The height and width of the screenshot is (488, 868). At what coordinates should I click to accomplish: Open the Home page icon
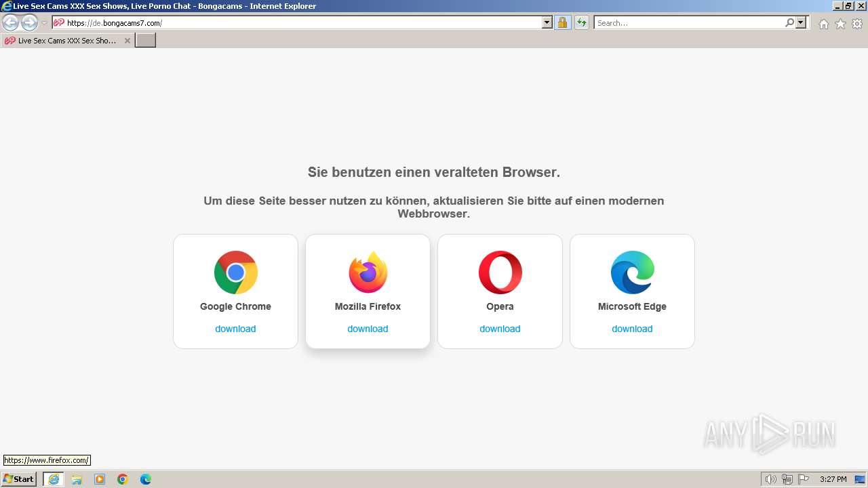click(x=823, y=24)
